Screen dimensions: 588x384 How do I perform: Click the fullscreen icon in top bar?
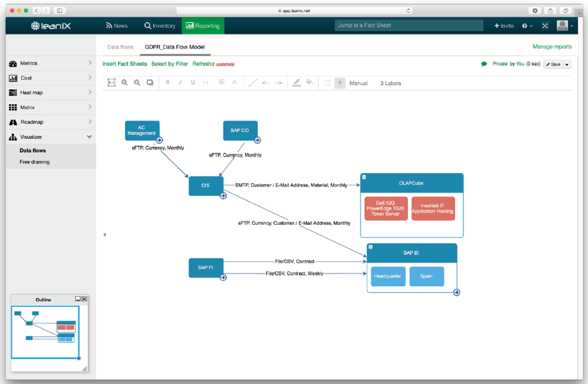pyautogui.click(x=544, y=26)
